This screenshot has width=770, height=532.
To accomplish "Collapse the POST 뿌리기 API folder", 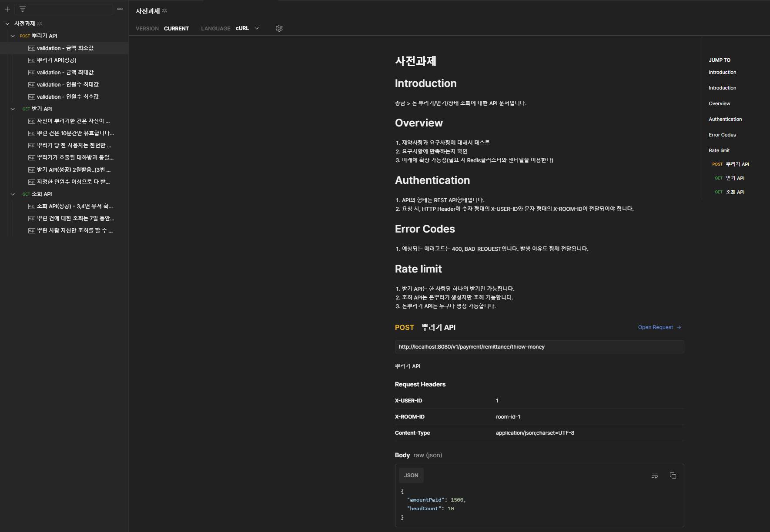I will (x=12, y=36).
